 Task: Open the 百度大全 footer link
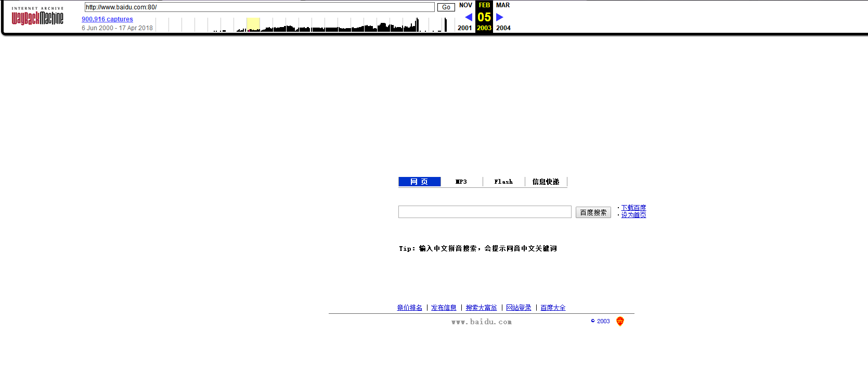tap(553, 308)
